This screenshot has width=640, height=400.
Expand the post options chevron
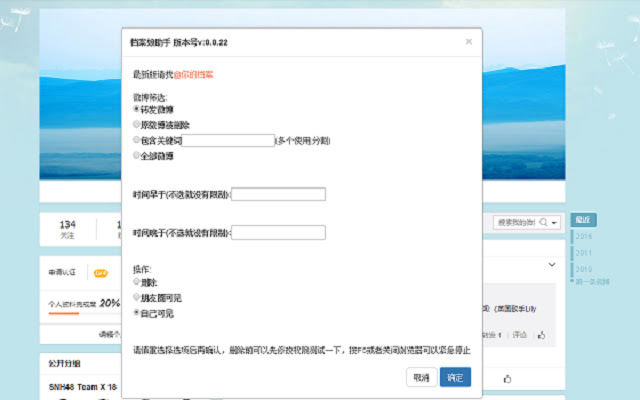click(552, 264)
